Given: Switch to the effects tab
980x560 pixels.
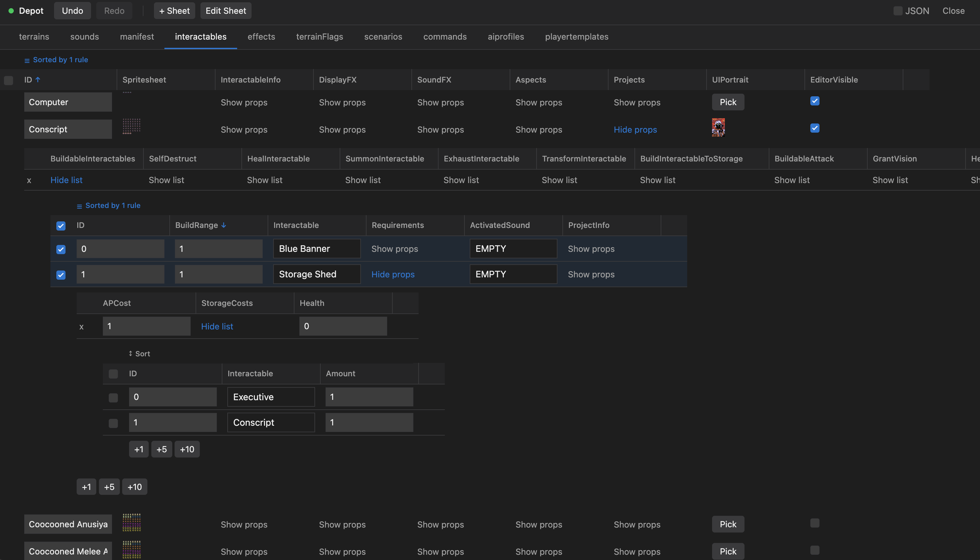Looking at the screenshot, I should point(261,37).
